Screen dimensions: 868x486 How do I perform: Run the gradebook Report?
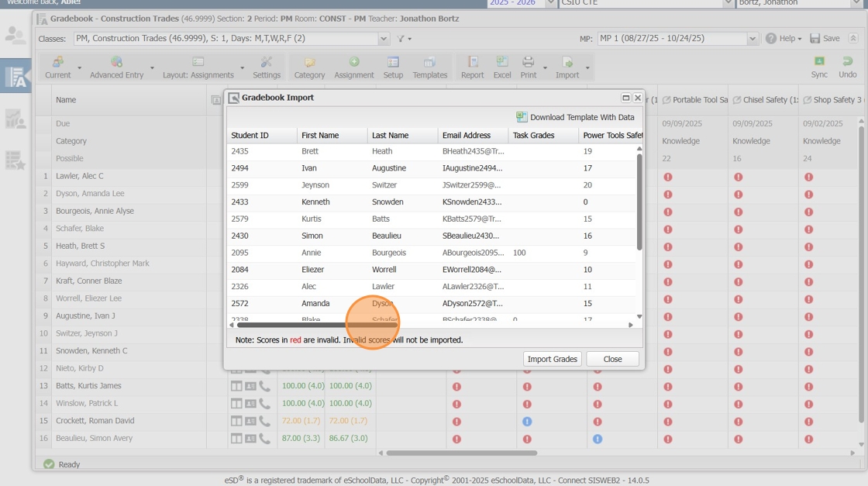(x=472, y=67)
